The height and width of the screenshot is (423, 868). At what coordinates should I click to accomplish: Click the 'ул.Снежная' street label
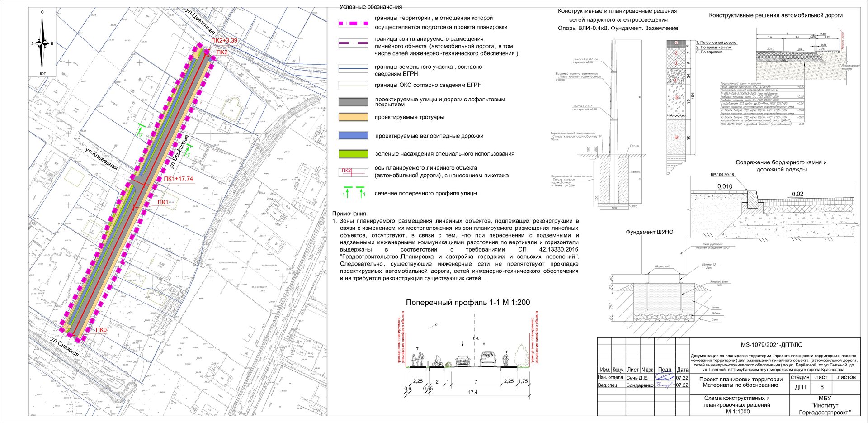pos(64,347)
